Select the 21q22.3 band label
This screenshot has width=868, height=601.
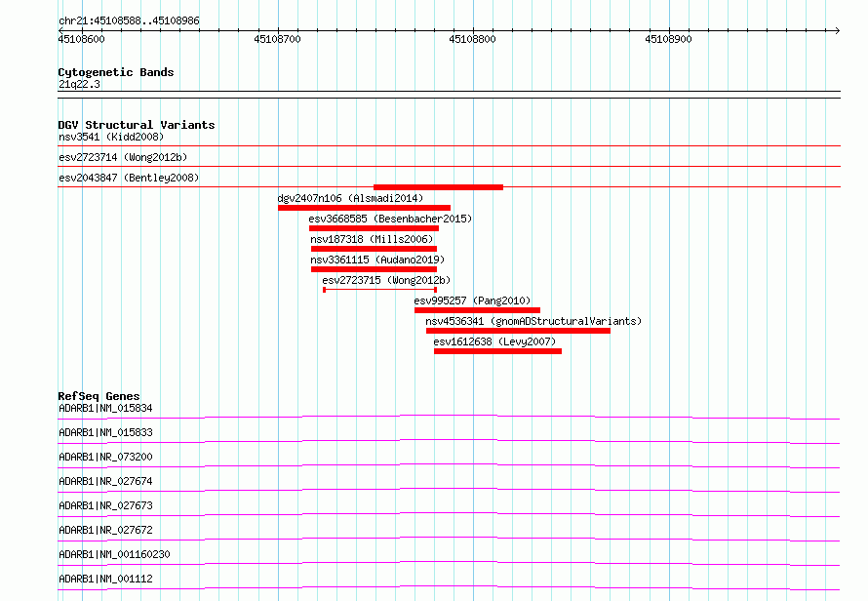[79, 84]
